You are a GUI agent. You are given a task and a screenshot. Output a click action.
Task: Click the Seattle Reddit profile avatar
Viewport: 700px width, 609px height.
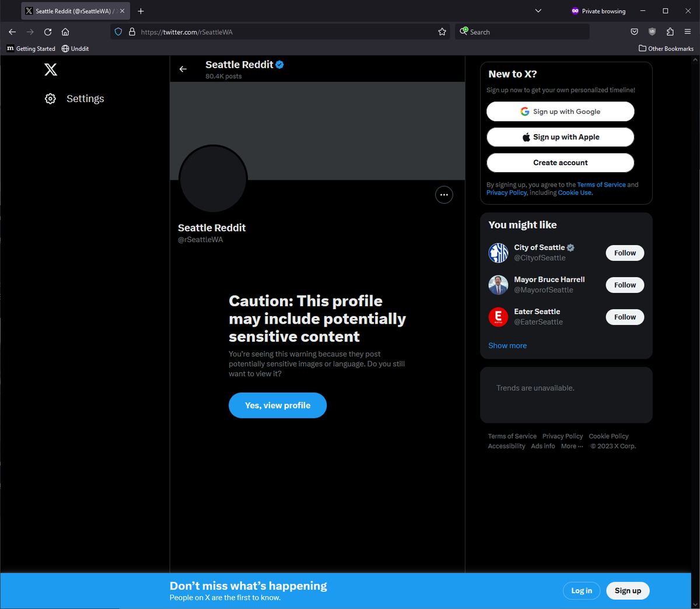click(213, 179)
